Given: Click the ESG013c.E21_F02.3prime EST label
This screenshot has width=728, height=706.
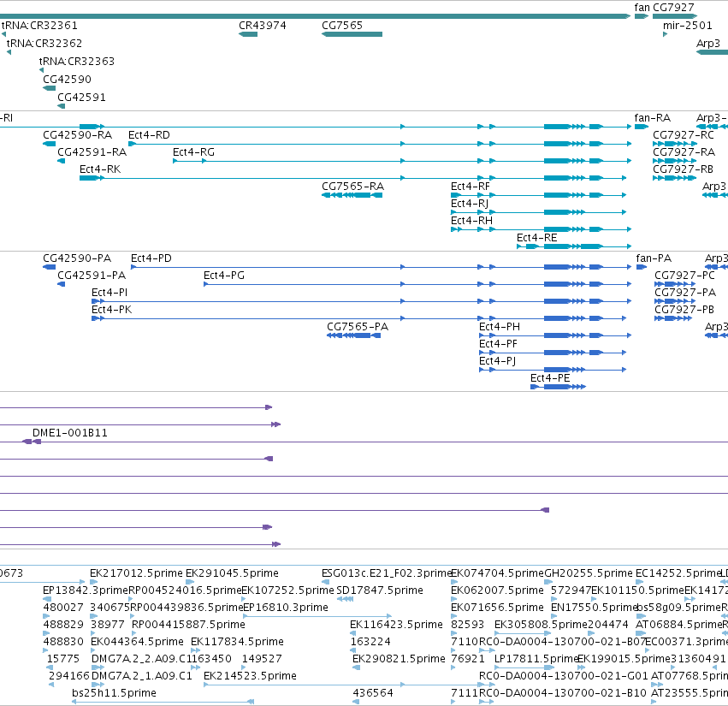Looking at the screenshot, I should (387, 573).
